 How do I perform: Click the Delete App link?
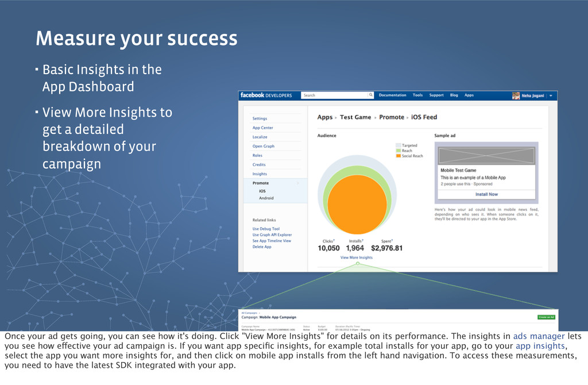tap(262, 247)
